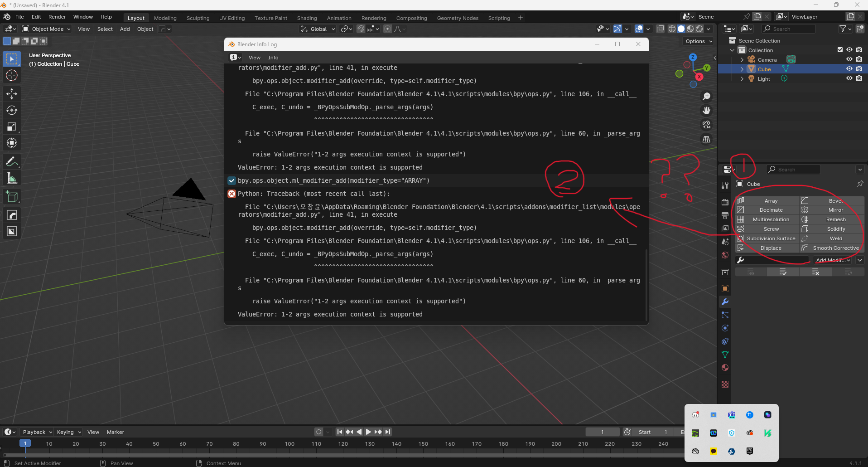This screenshot has width=868, height=467.
Task: Open the Modifiers properties tab wrench
Action: [x=725, y=302]
